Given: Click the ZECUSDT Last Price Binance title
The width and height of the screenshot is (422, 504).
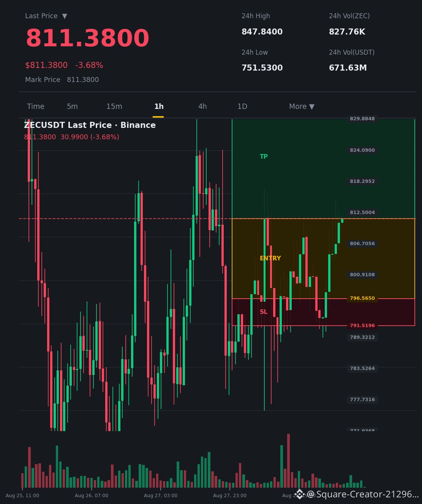Looking at the screenshot, I should (x=90, y=125).
